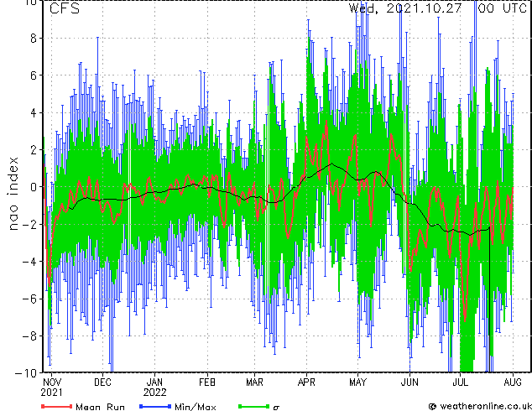Screen dimensions: 532x411
Task: Click the y-axis value 4
Action: coord(34,112)
